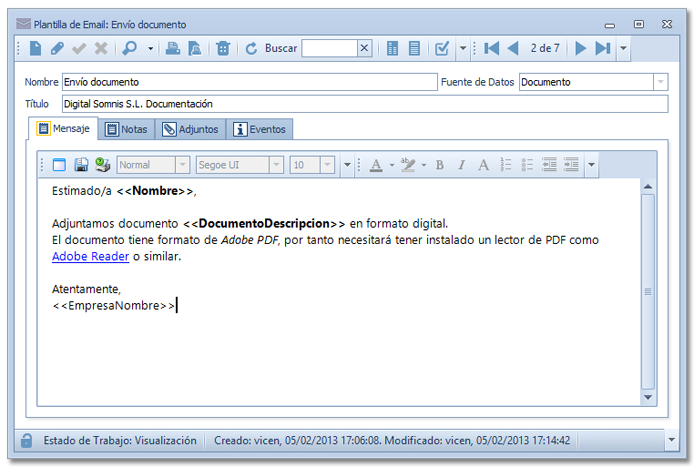
Task: Click the checkbox selection toolbar icon
Action: (442, 48)
